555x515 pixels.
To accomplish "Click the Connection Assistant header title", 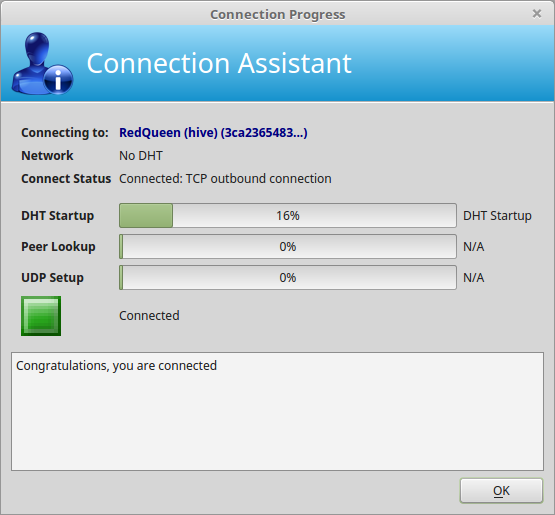I will [x=219, y=64].
